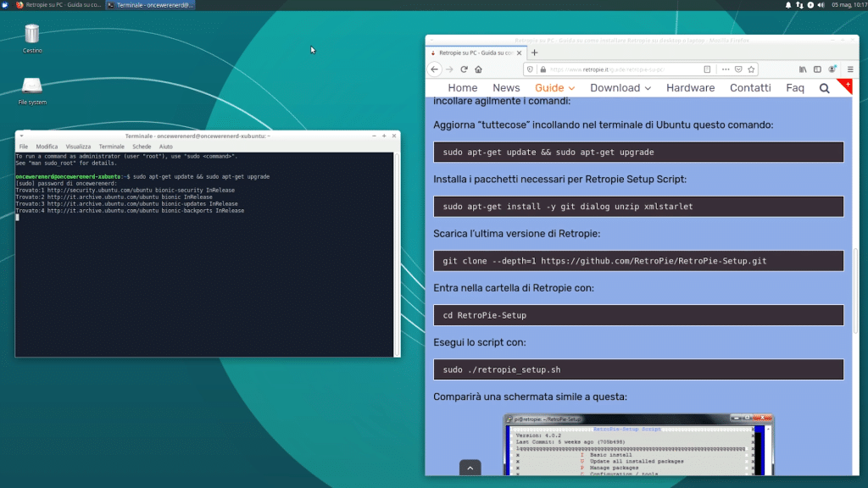
Task: Toggle Firefox sidebar icon
Action: pyautogui.click(x=817, y=69)
